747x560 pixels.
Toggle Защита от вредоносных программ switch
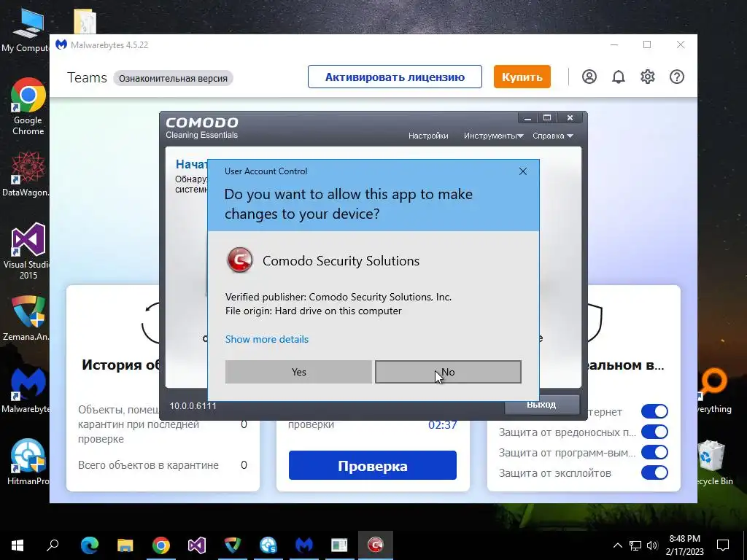tap(654, 432)
